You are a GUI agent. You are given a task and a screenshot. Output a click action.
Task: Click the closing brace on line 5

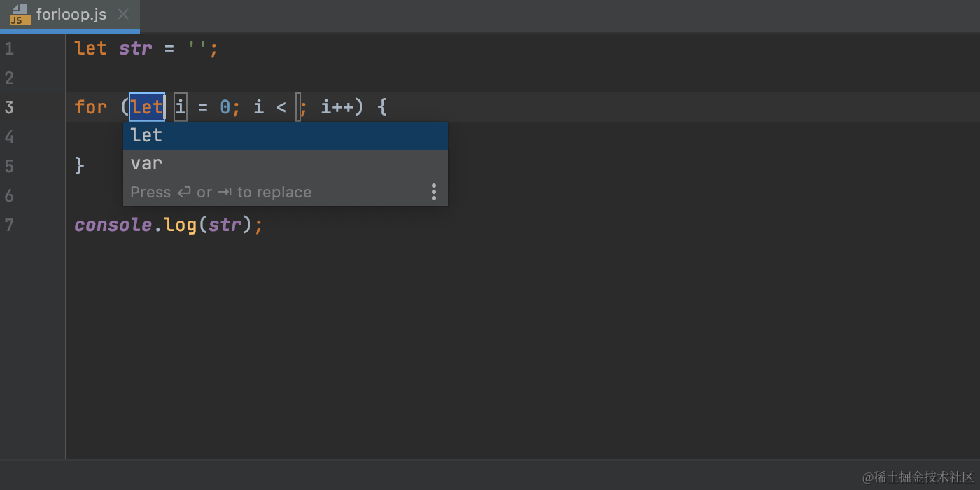(x=78, y=165)
